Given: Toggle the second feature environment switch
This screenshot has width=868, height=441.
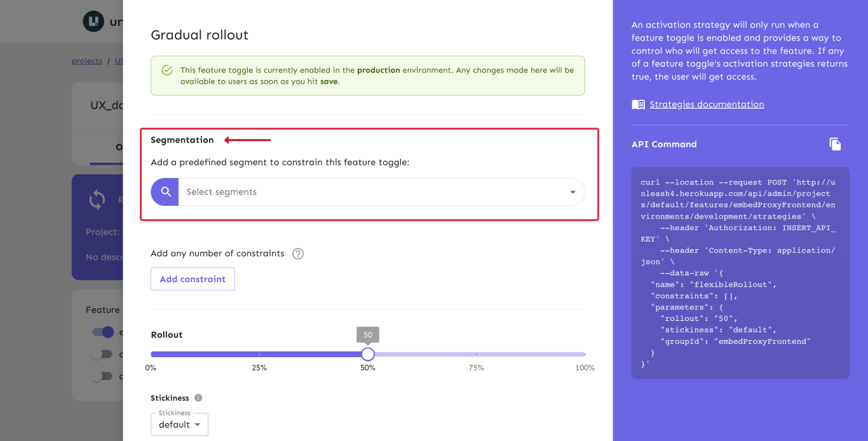Looking at the screenshot, I should (102, 354).
